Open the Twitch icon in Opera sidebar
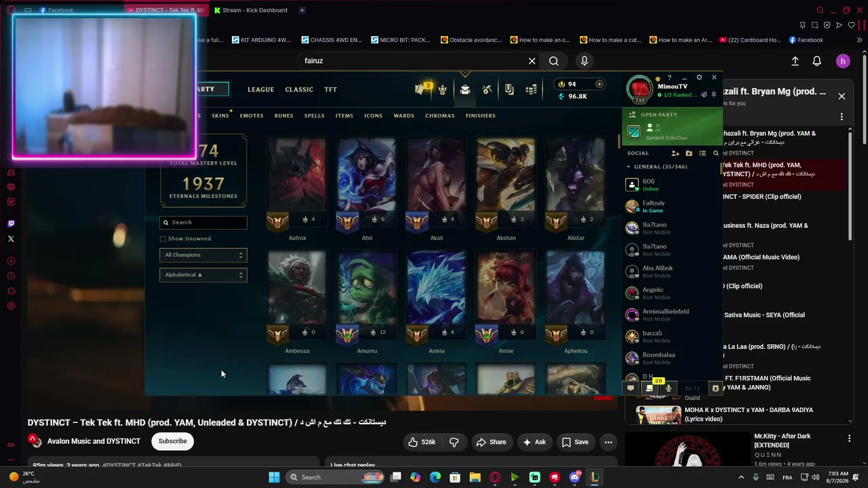 pyautogui.click(x=11, y=224)
